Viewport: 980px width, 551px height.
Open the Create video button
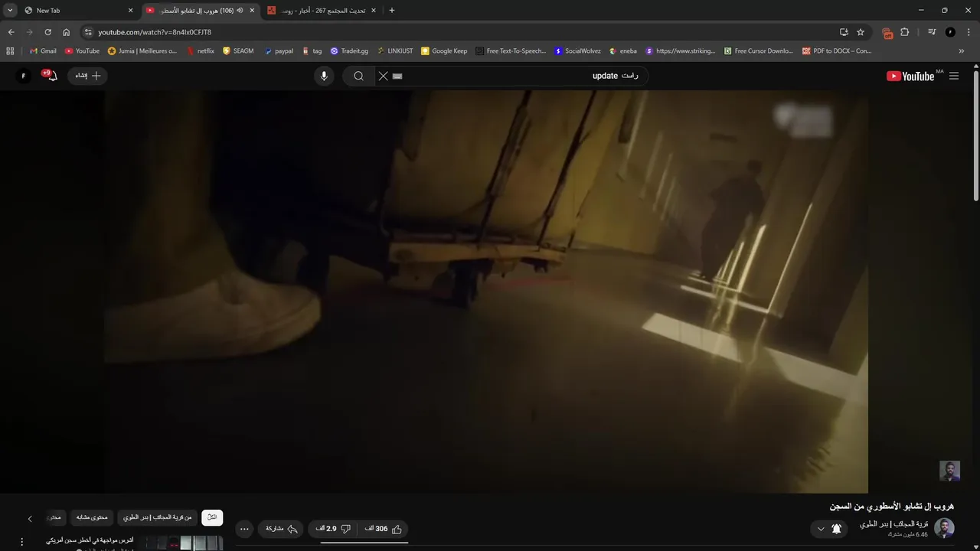click(x=87, y=76)
